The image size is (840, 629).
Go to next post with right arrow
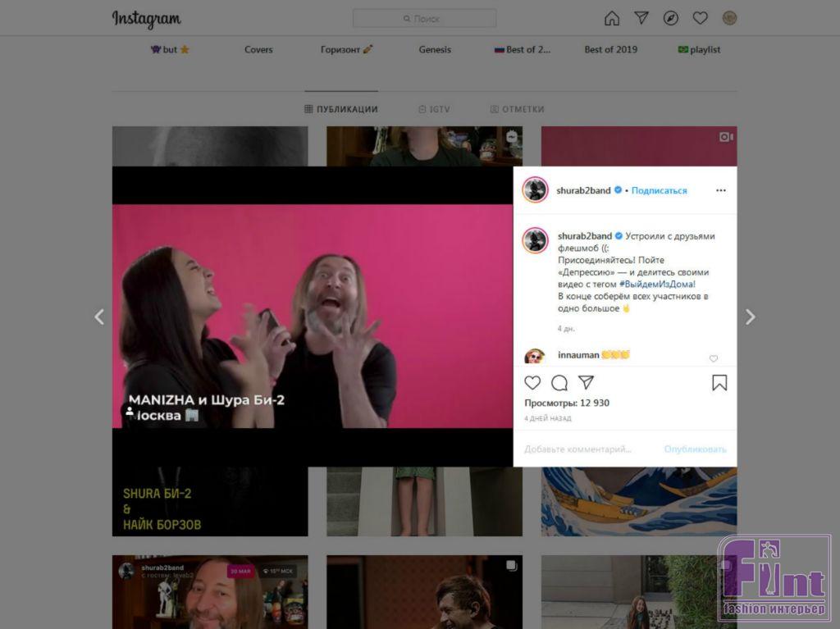coord(750,317)
